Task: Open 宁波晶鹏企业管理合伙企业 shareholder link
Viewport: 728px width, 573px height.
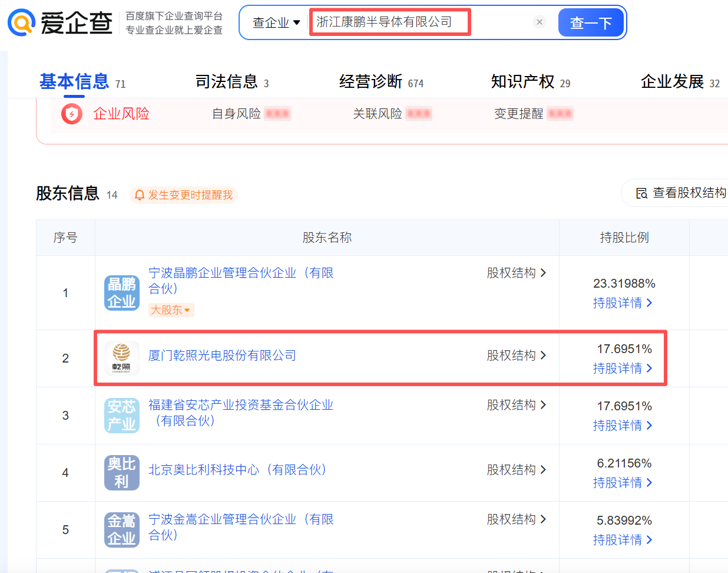Action: [241, 281]
